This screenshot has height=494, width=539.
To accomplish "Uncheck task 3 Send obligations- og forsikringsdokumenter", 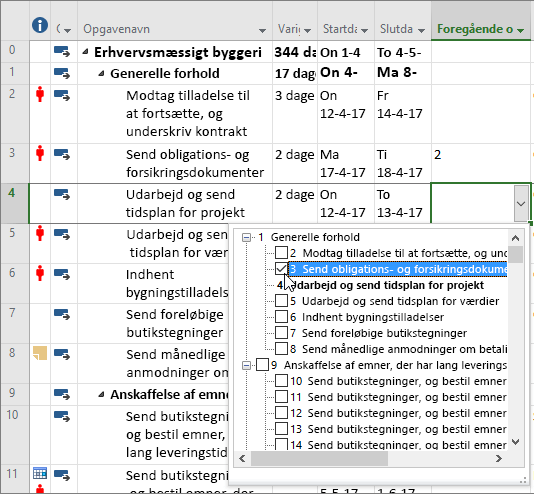I will [x=281, y=269].
